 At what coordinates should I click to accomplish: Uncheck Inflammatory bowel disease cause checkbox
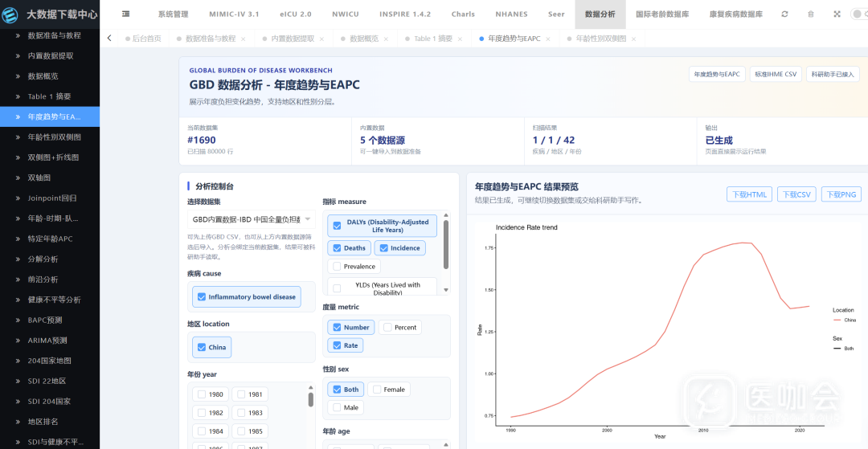pos(202,297)
